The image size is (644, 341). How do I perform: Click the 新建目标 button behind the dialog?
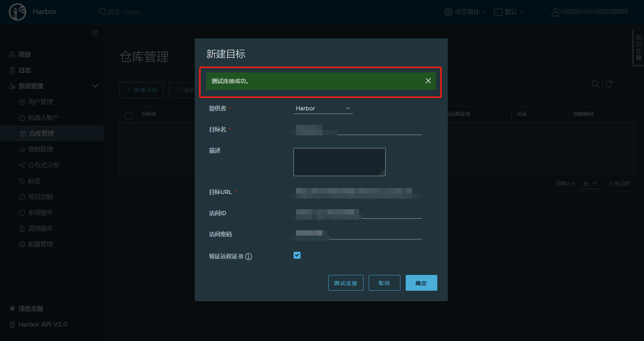tap(142, 90)
